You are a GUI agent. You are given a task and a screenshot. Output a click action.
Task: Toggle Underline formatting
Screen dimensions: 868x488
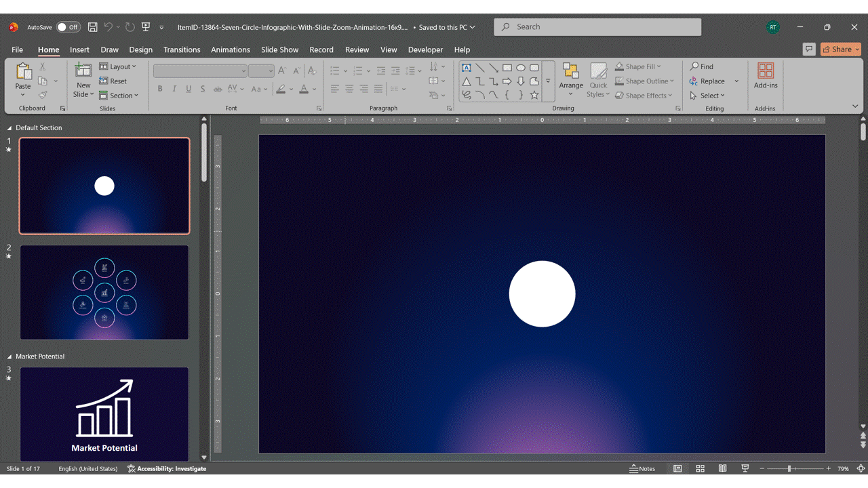pyautogui.click(x=189, y=89)
